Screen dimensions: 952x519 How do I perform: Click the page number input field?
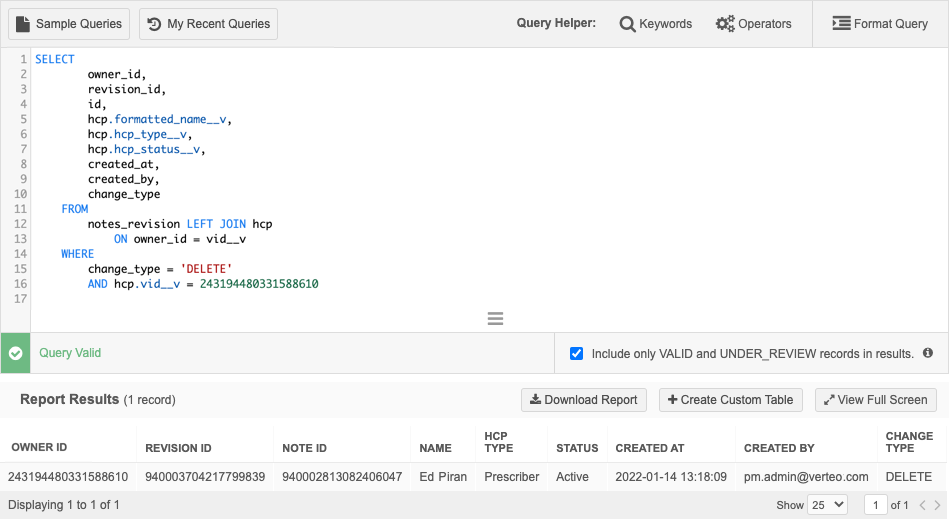pos(875,505)
